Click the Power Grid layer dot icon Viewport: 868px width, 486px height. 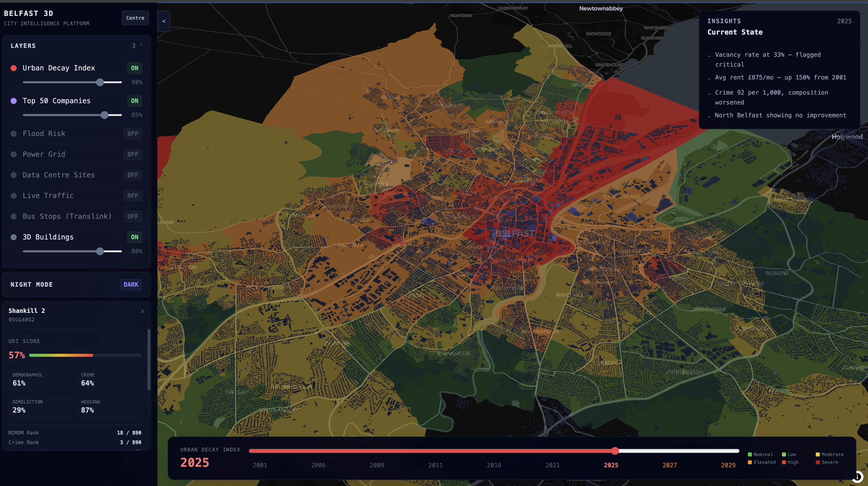[x=14, y=154]
